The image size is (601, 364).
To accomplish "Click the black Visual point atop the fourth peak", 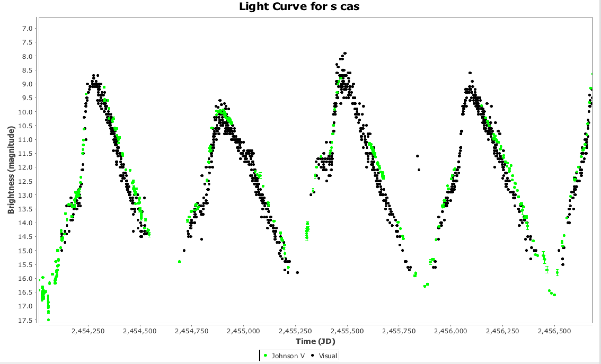I will [x=470, y=73].
